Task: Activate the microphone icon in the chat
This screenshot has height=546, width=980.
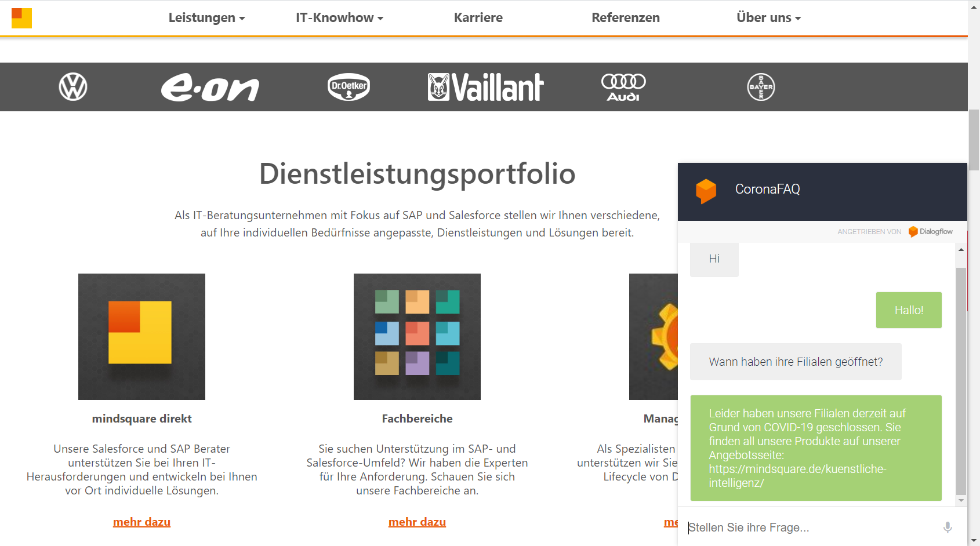Action: (948, 527)
